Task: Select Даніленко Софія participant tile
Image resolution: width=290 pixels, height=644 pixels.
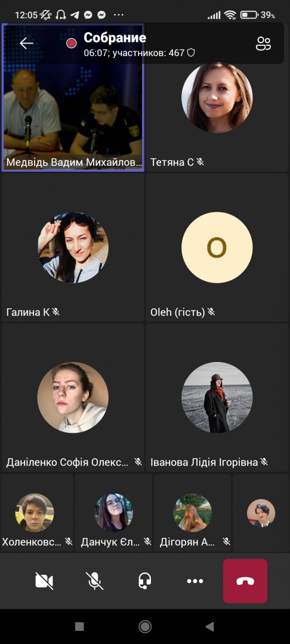Action: [x=73, y=398]
